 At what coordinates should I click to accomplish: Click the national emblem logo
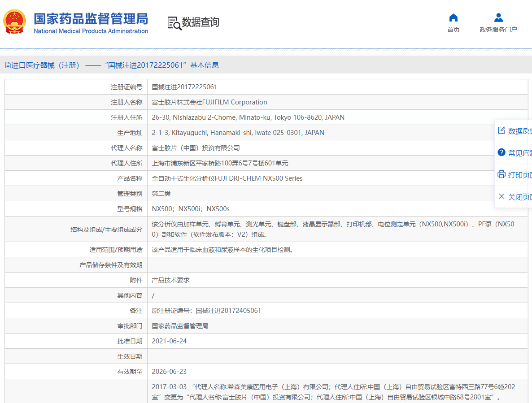tap(15, 22)
